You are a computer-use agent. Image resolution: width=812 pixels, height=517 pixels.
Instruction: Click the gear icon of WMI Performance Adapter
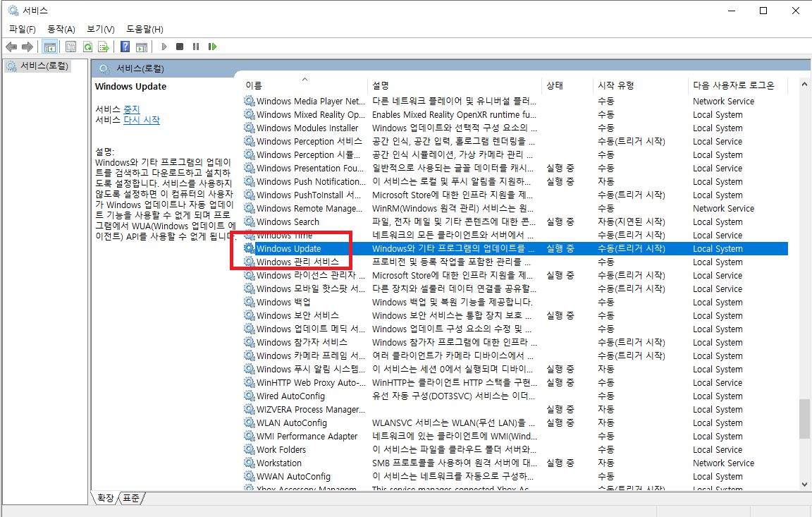point(250,436)
